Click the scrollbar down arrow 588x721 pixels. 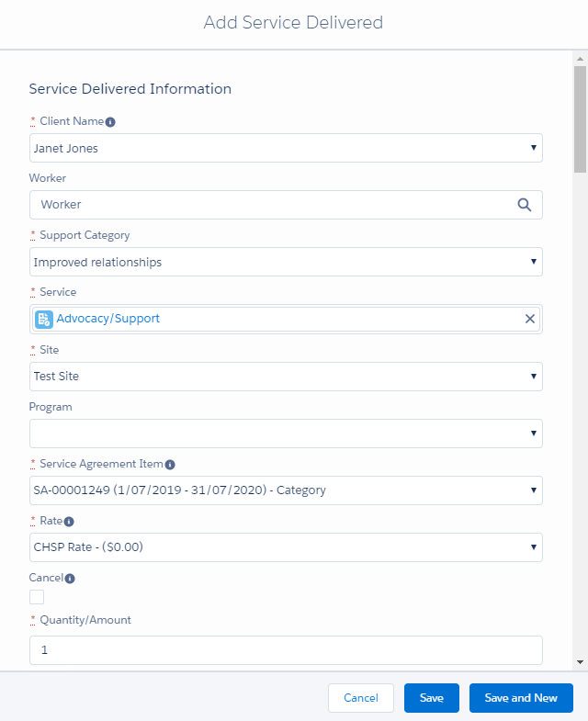coord(580,661)
